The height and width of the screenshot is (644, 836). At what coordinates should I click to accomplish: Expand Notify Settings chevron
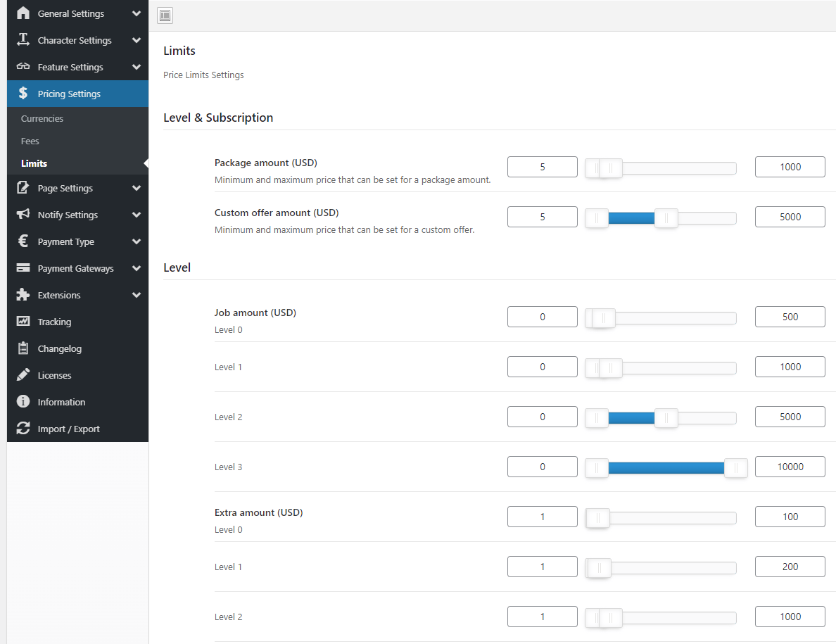pyautogui.click(x=137, y=214)
